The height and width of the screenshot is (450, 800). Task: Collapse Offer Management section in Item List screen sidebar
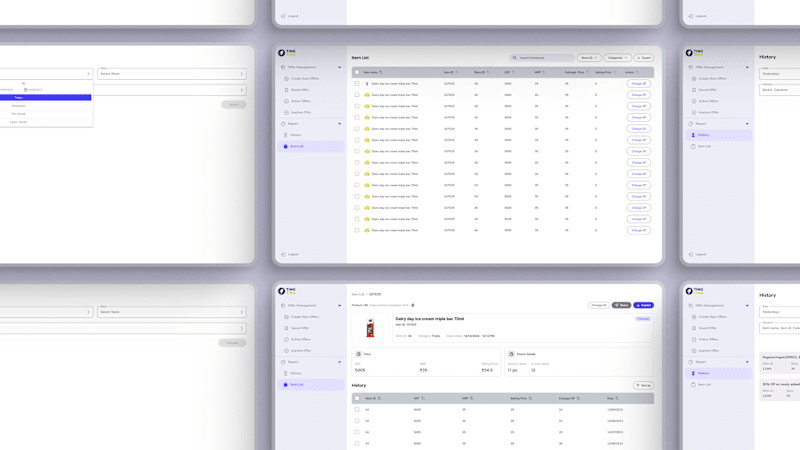click(339, 67)
